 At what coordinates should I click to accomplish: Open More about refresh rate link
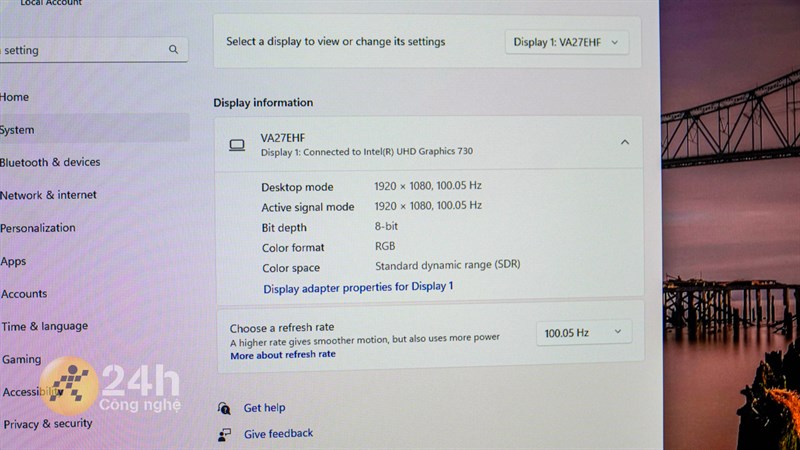[x=283, y=355]
